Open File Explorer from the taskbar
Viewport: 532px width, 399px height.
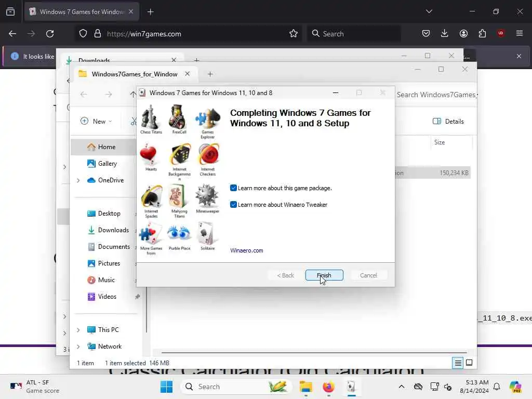(305, 387)
